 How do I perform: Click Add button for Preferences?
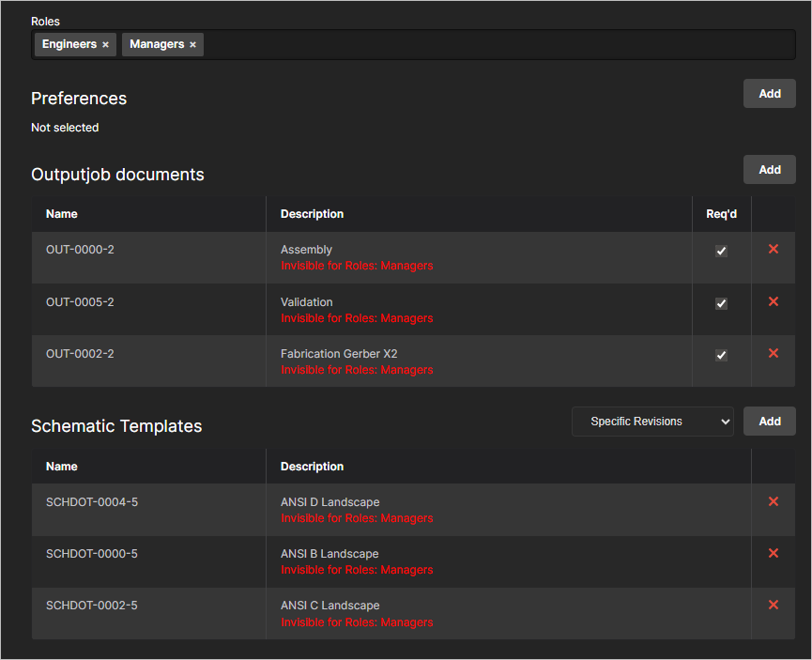[770, 94]
